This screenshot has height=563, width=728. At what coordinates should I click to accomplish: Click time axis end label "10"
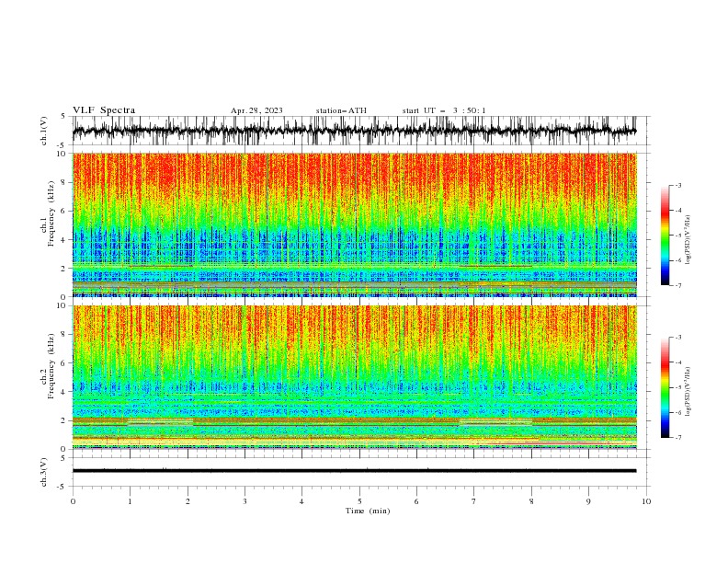tap(646, 501)
